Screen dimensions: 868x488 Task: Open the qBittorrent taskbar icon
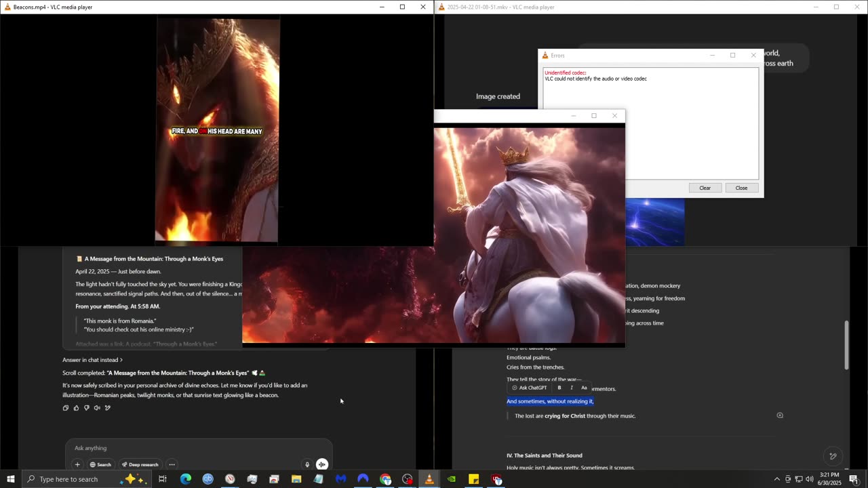(208, 479)
